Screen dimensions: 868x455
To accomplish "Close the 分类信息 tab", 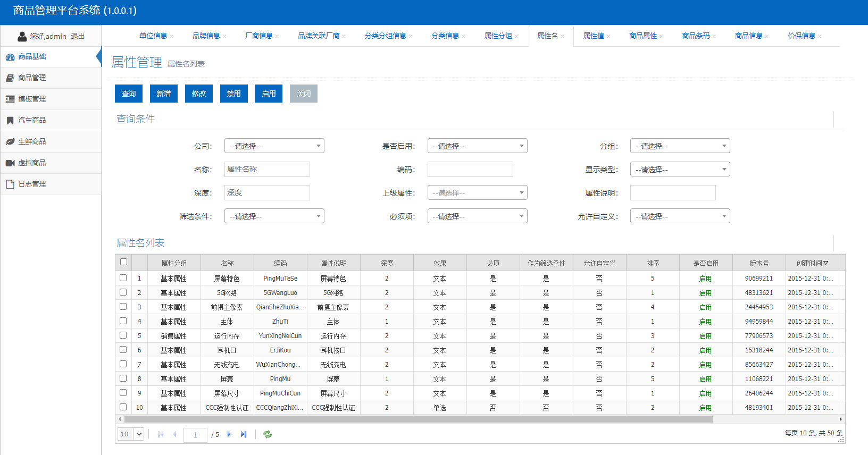I will coord(463,37).
